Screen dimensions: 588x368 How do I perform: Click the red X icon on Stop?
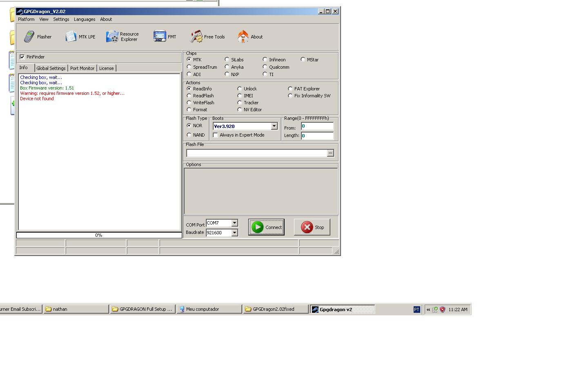click(x=307, y=227)
